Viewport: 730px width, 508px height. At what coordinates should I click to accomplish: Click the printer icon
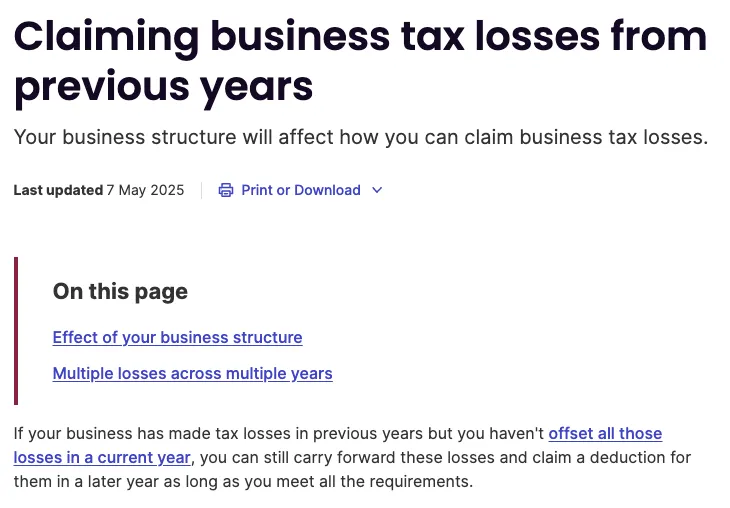click(x=226, y=190)
